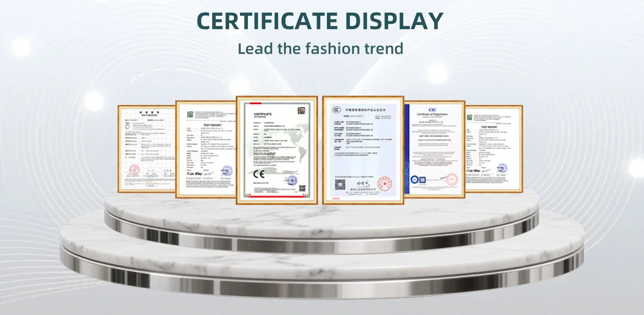This screenshot has height=315, width=644.
Task: Click the "Lead the fashion trend" subtitle
Action: (x=320, y=49)
